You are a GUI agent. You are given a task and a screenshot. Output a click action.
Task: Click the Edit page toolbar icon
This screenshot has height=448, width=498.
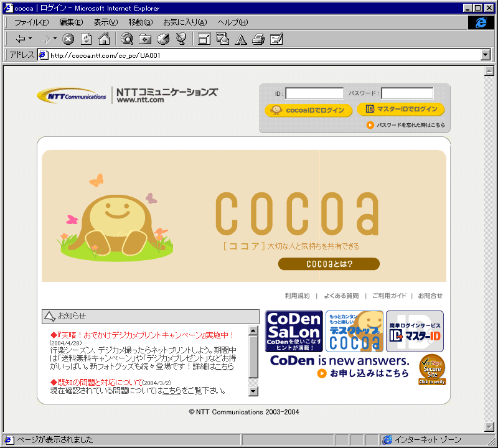(x=276, y=39)
